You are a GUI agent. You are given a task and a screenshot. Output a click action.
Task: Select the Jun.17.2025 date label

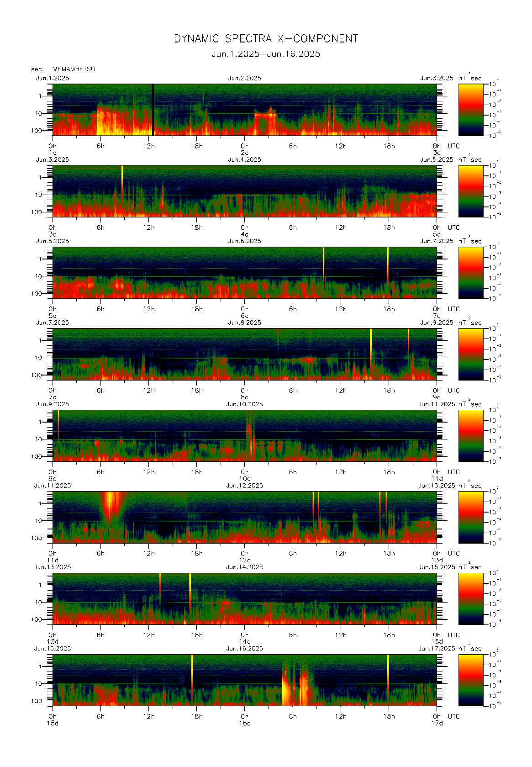coord(437,649)
